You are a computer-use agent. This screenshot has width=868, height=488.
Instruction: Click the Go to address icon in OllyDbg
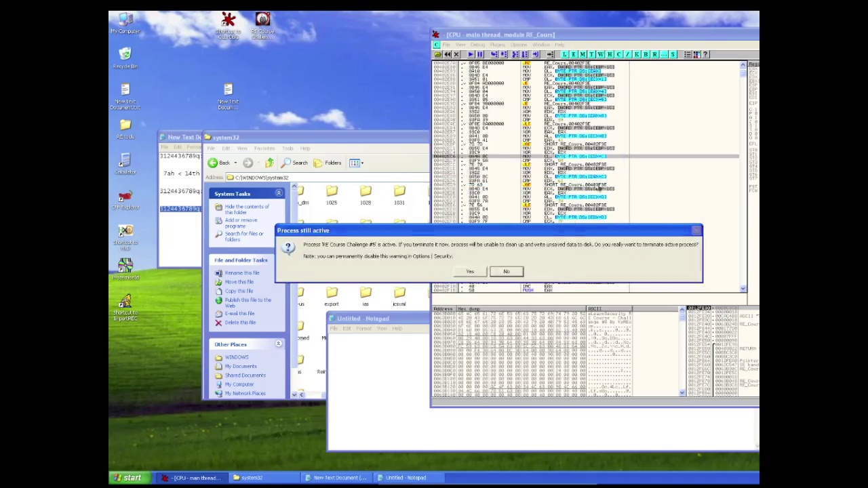tap(551, 54)
